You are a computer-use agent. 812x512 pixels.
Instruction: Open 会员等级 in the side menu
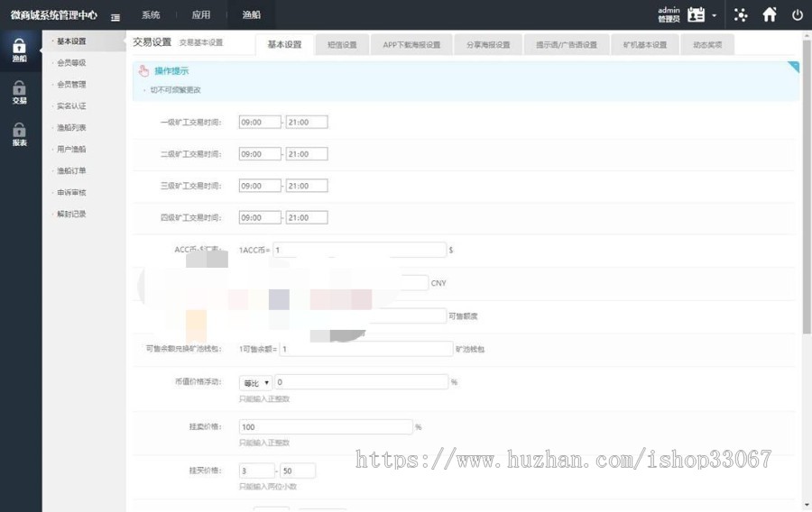pyautogui.click(x=71, y=63)
